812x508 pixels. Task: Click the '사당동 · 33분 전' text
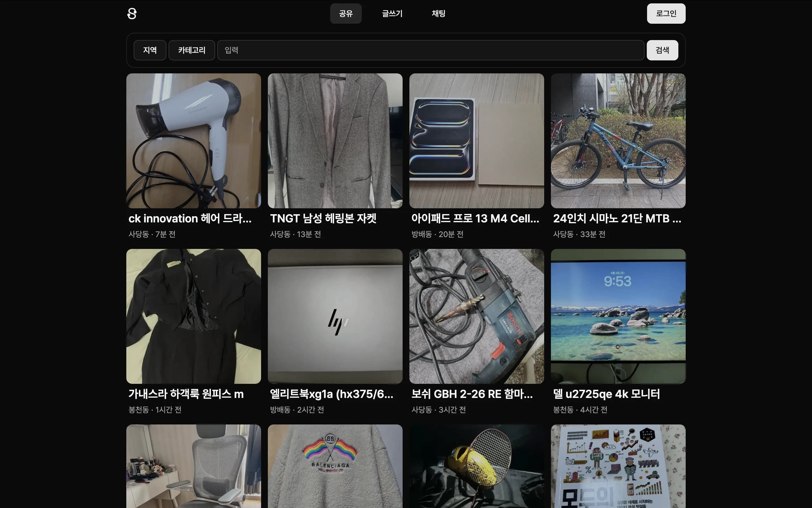tap(579, 234)
